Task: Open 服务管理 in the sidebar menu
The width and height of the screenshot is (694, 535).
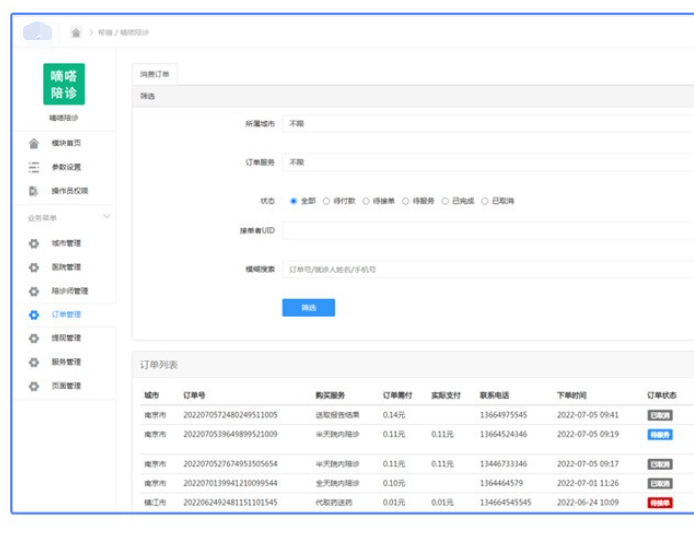Action: (66, 362)
